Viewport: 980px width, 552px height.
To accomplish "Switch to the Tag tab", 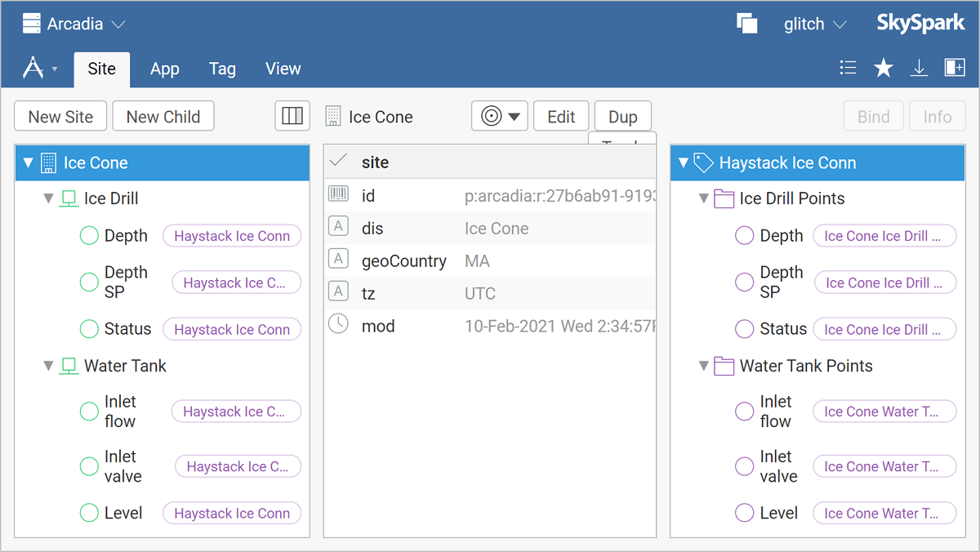I will (x=222, y=69).
